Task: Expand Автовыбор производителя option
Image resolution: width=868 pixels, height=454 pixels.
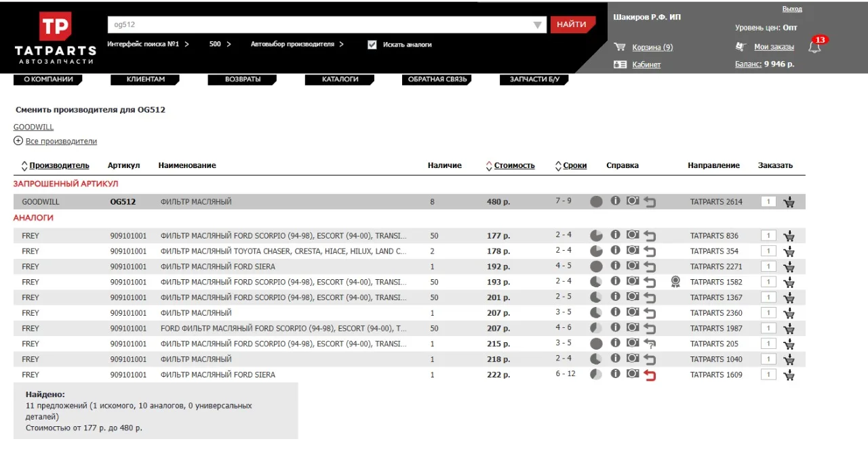Action: 297,44
